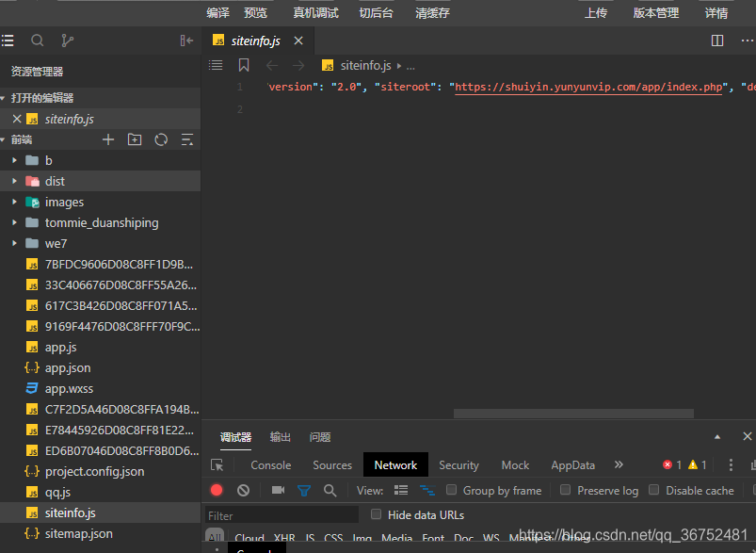The height and width of the screenshot is (553, 756).
Task: Start 真机调试 remote debugging
Action: 315,13
